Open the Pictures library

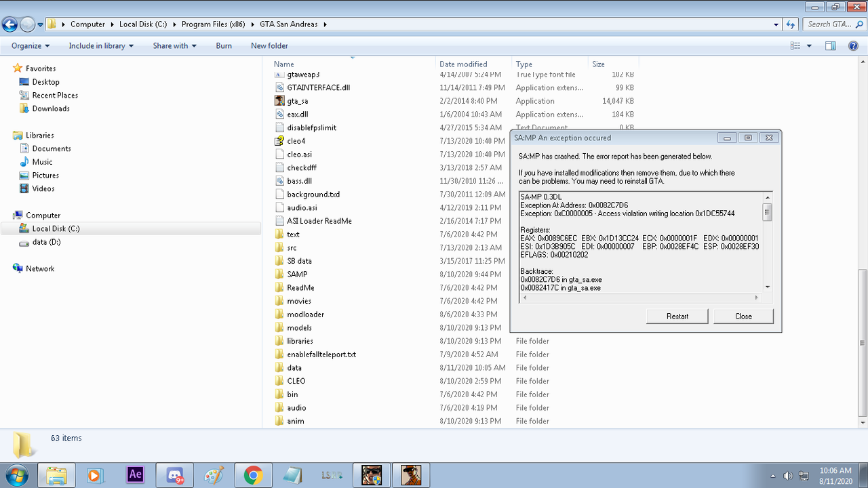click(x=45, y=176)
